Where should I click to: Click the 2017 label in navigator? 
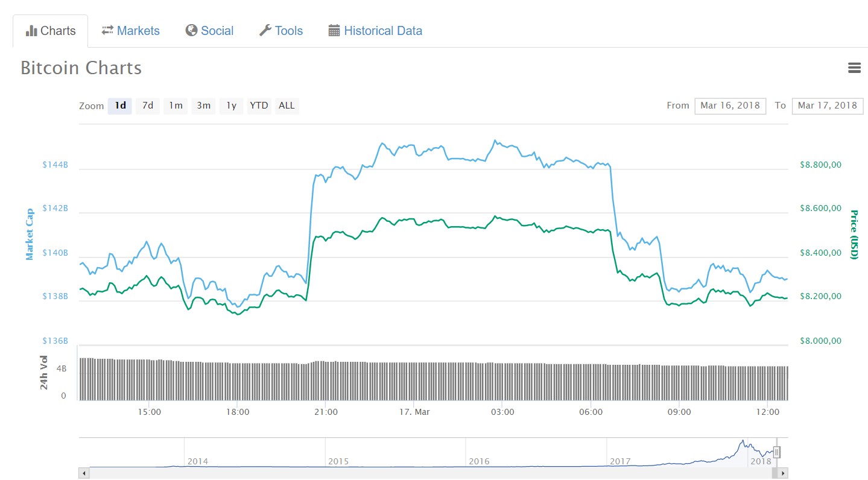[620, 461]
